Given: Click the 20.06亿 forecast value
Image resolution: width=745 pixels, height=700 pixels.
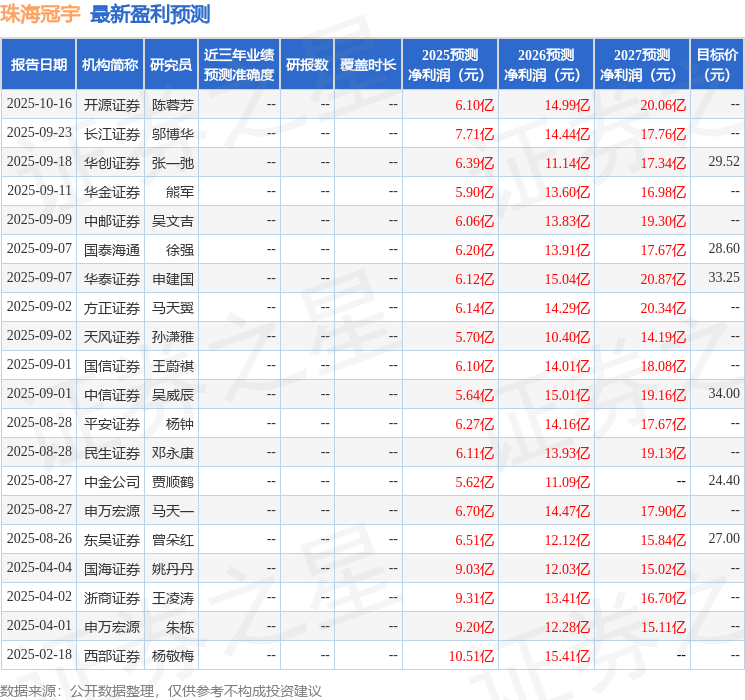Looking at the screenshot, I should click(x=663, y=105).
